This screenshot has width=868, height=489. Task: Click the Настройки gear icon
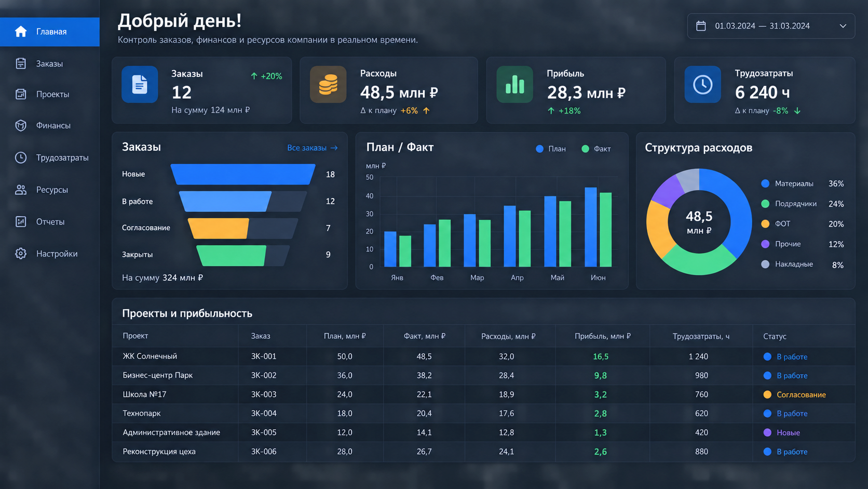click(21, 254)
